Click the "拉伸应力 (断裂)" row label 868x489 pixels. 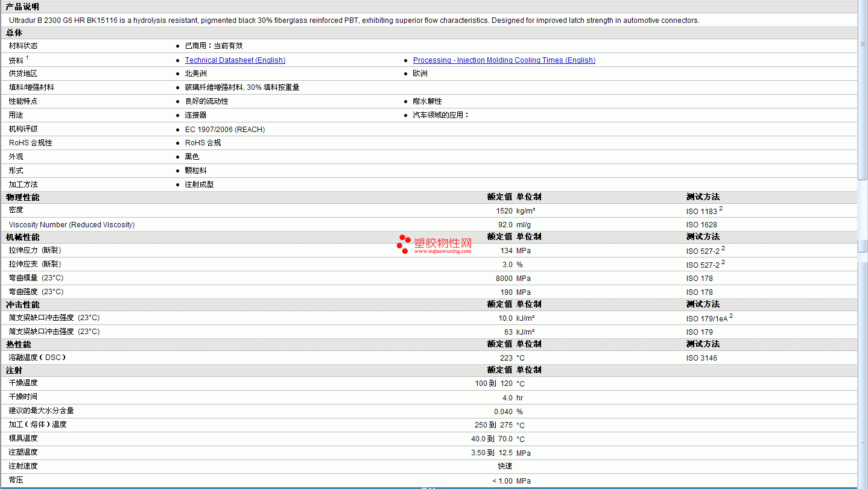tap(35, 250)
